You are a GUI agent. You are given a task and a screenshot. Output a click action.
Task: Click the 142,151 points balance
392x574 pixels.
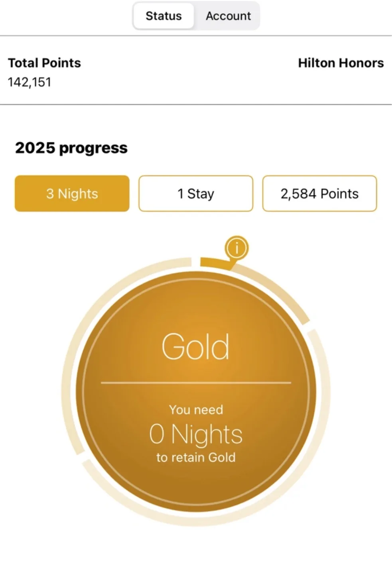(30, 82)
